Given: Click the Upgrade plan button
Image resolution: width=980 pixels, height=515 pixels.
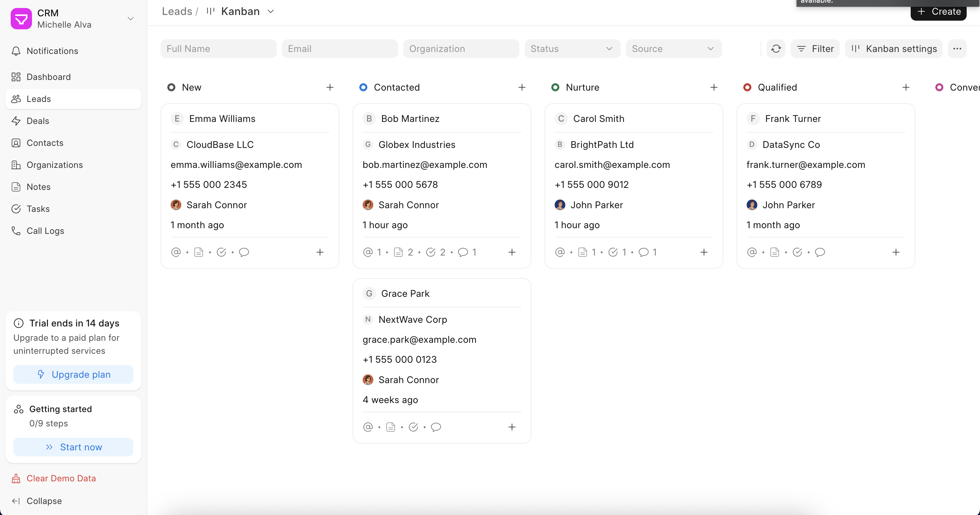Looking at the screenshot, I should 73,374.
